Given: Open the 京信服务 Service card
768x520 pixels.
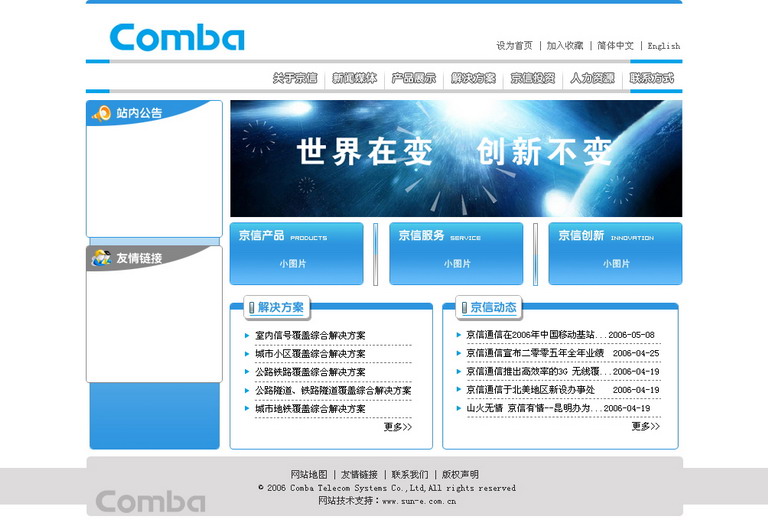Looking at the screenshot, I should pos(456,254).
